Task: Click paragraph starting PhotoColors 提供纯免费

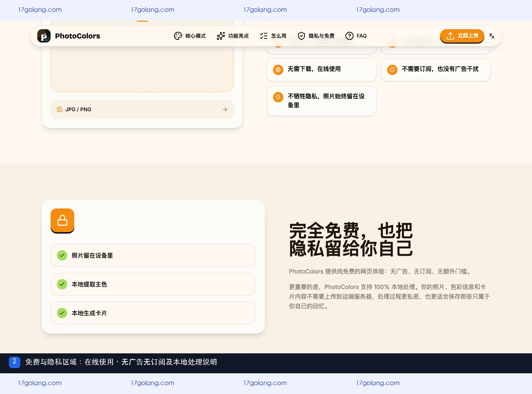Action: 381,271
